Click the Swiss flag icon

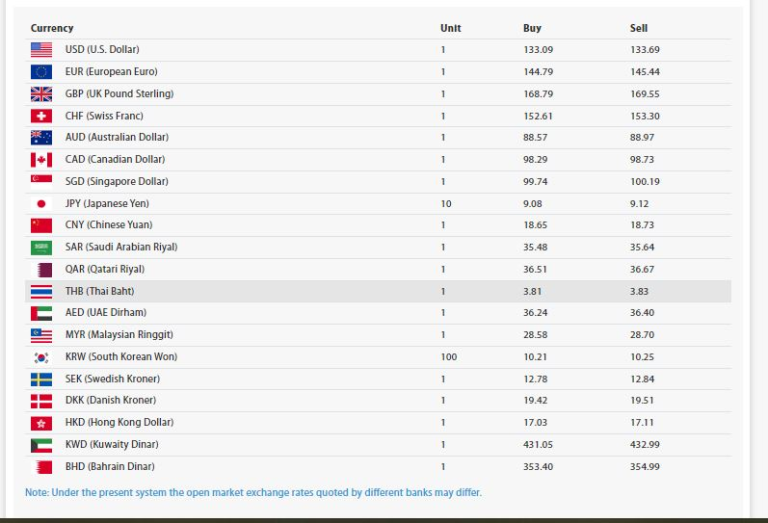click(x=41, y=115)
